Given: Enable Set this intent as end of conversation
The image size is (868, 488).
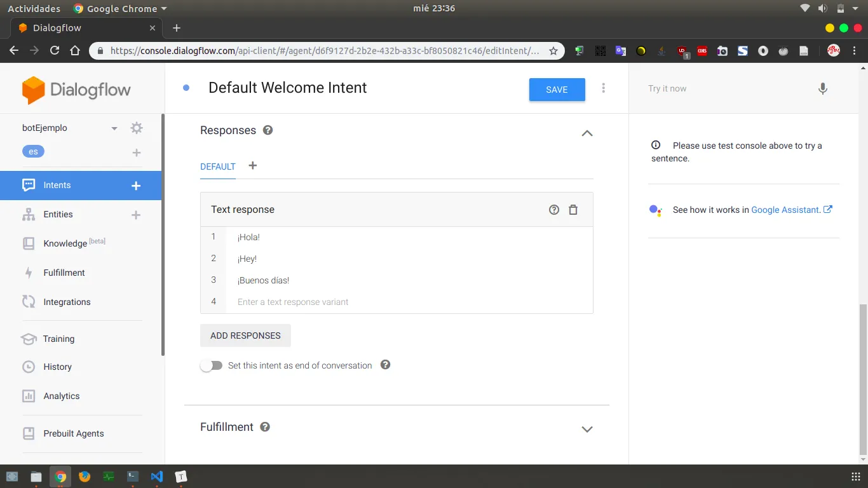Looking at the screenshot, I should tap(212, 365).
